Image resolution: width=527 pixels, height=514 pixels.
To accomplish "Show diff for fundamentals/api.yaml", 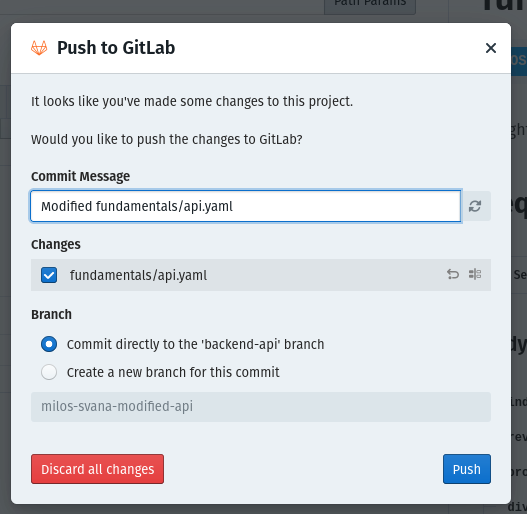I will [475, 274].
